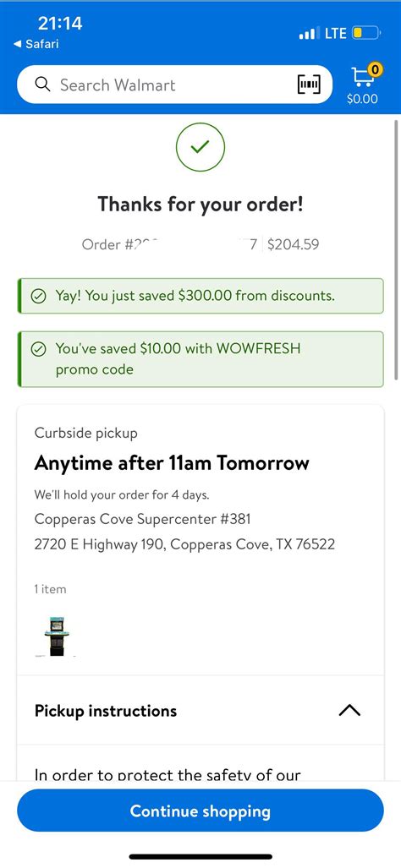Click the Continue shopping button
This screenshot has width=401, height=868.
pyautogui.click(x=200, y=811)
